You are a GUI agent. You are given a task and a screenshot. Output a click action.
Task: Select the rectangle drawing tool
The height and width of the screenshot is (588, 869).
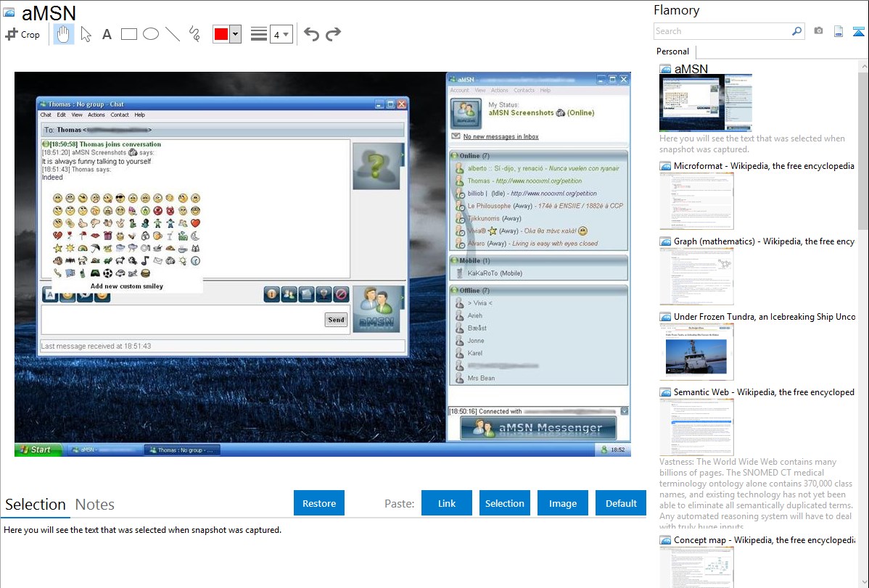(128, 34)
